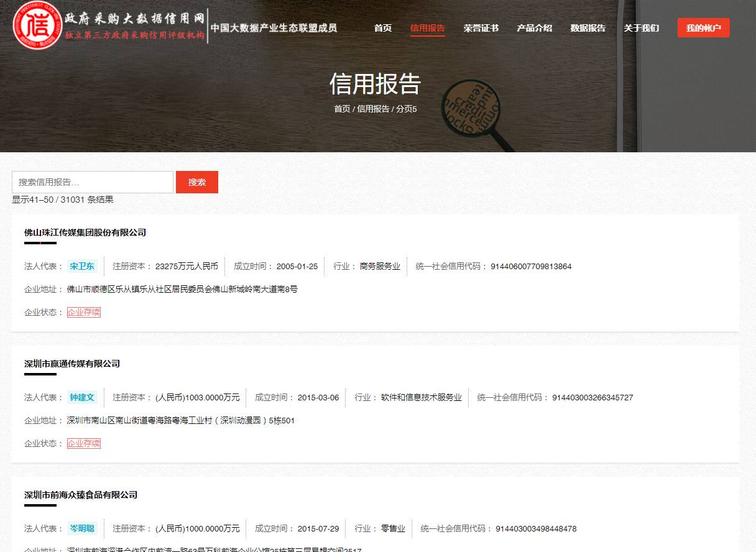Select the 信用报告 navigation tab
Viewport: 756px width, 552px height.
428,28
